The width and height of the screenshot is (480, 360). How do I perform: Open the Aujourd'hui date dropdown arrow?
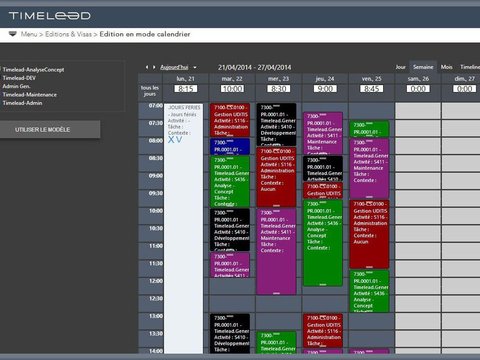pyautogui.click(x=195, y=67)
